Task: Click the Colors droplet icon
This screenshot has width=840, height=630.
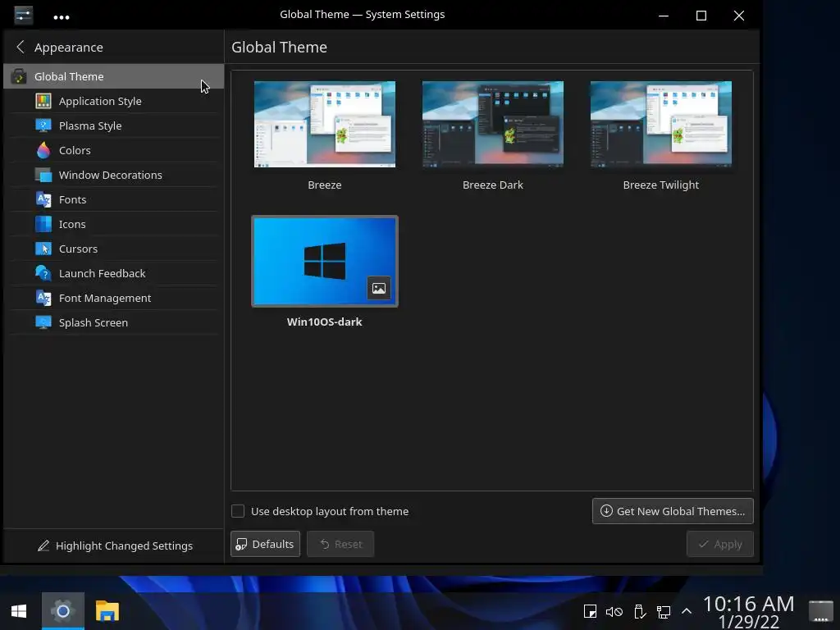Action: coord(43,150)
